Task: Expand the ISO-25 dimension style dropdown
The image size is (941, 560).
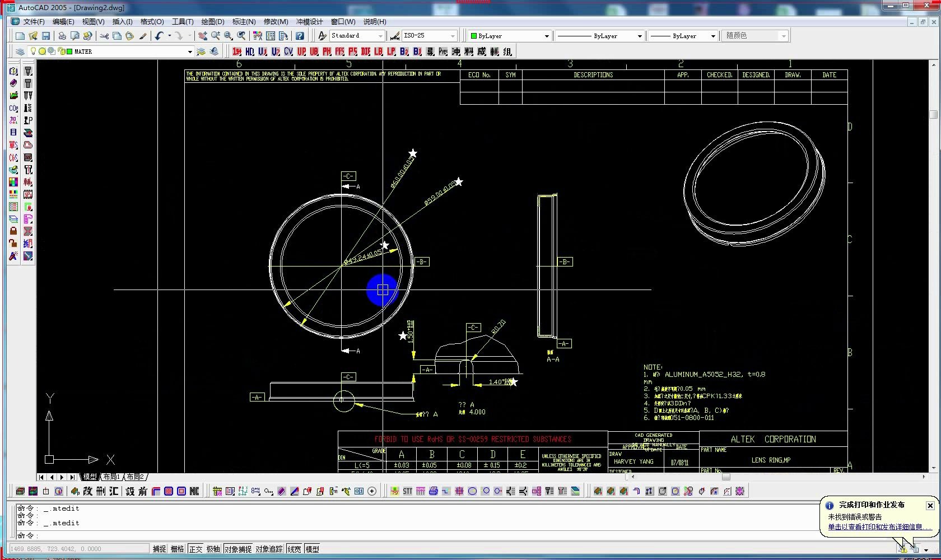Action: (453, 36)
